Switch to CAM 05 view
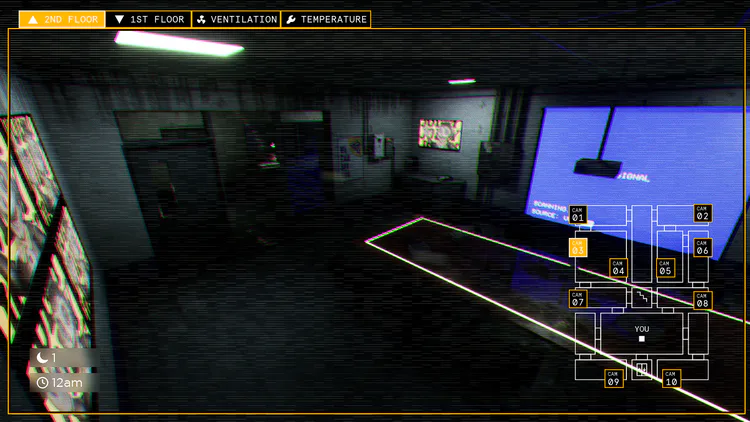750x422 pixels. click(x=665, y=268)
